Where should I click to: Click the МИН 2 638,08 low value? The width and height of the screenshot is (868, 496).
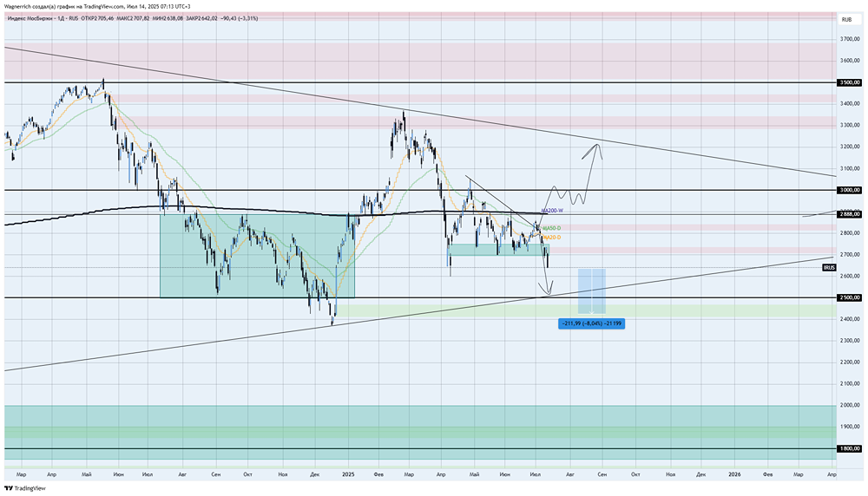168,18
